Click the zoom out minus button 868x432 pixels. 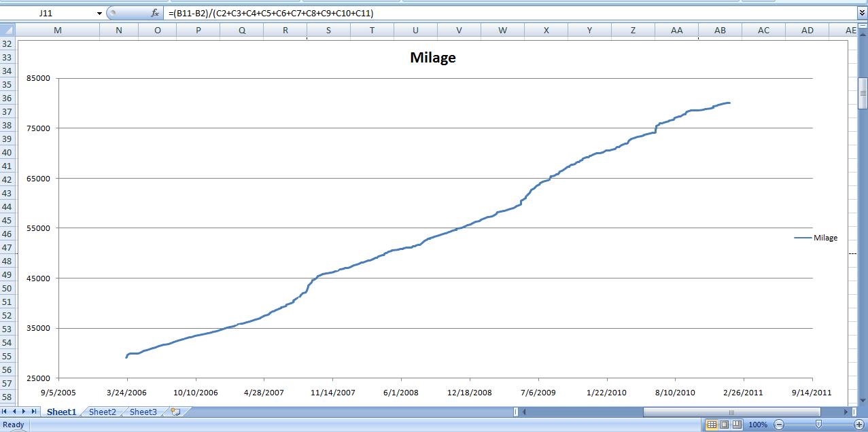(779, 425)
